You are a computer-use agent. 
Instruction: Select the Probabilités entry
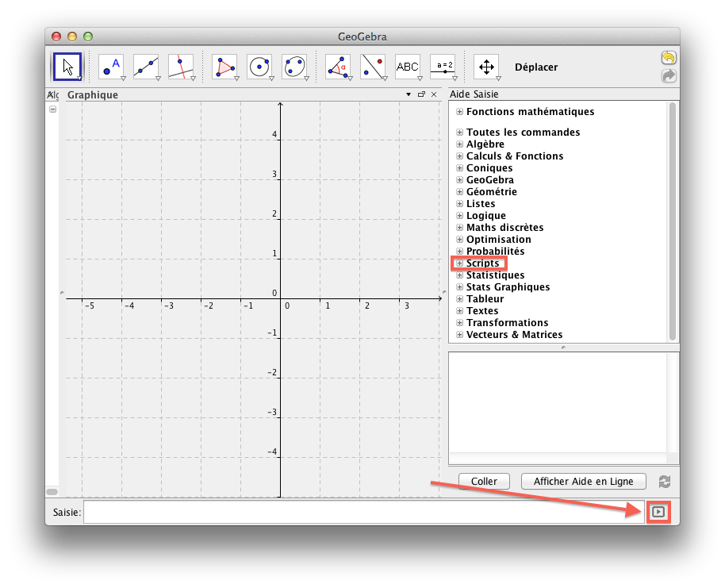[x=495, y=252]
